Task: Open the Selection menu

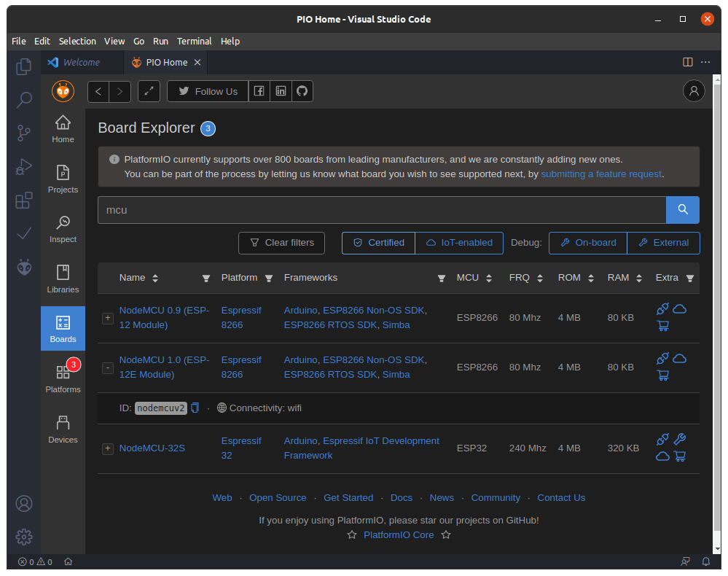Action: click(x=77, y=42)
